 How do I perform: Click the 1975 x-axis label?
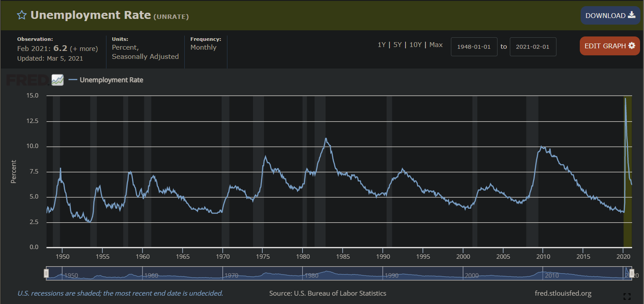pyautogui.click(x=263, y=256)
